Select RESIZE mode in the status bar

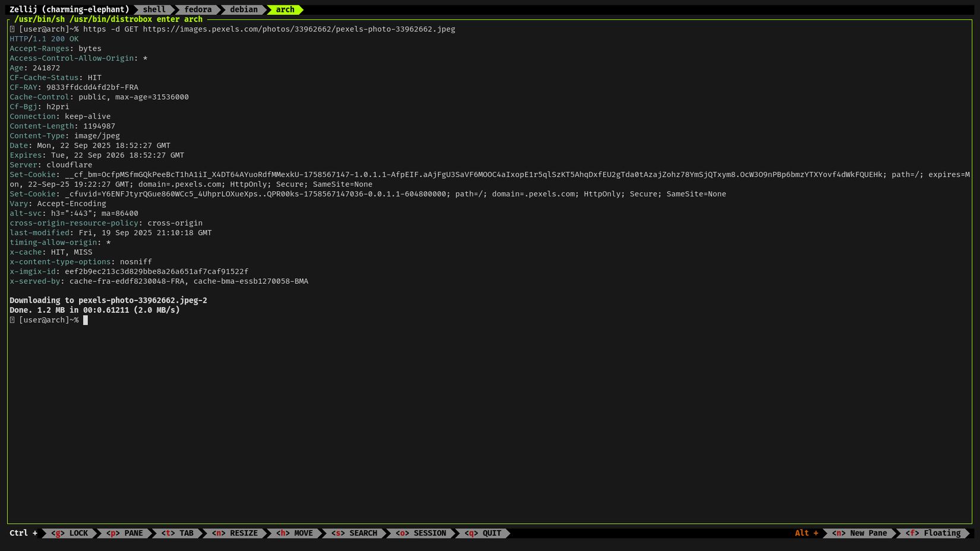236,533
